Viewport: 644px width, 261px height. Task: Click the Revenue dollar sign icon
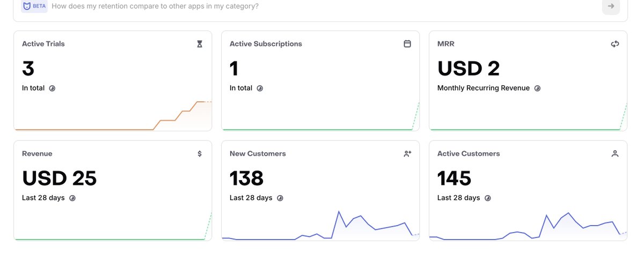click(x=200, y=154)
